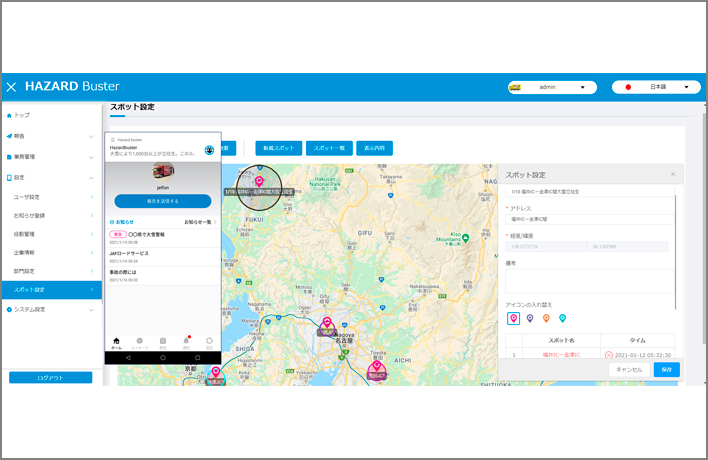Tap the message bubble icon in phone bottom bar

click(140, 343)
